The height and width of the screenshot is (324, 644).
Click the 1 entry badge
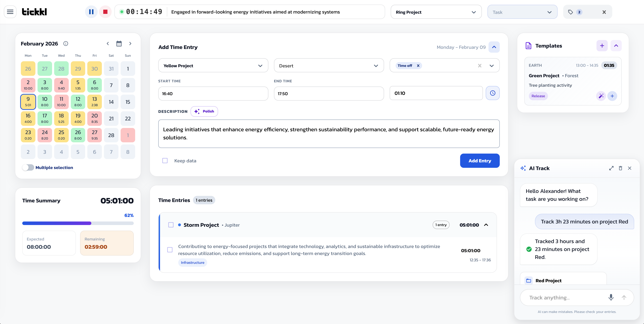(441, 225)
